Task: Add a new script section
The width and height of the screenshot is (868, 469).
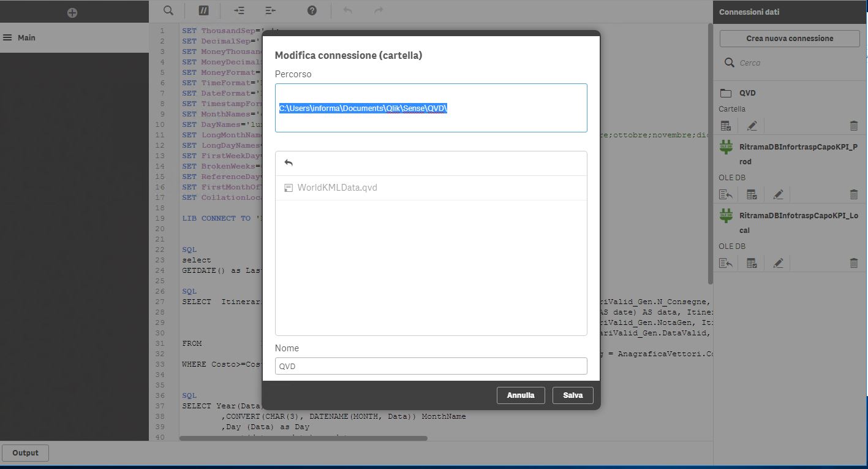Action: click(72, 12)
